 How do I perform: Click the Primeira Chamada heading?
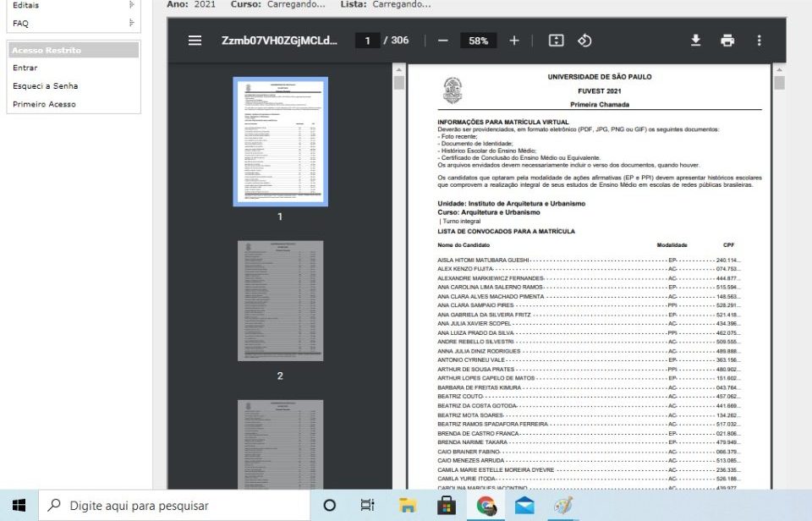[600, 105]
